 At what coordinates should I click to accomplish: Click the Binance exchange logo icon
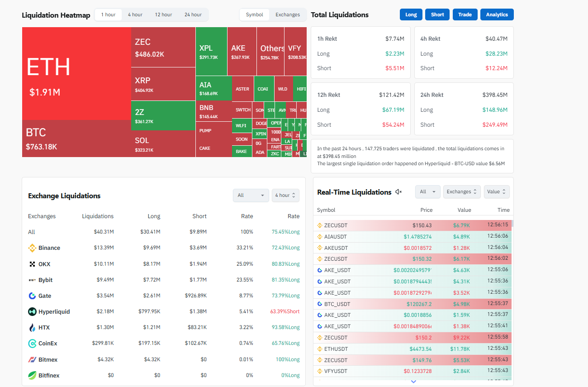click(32, 248)
